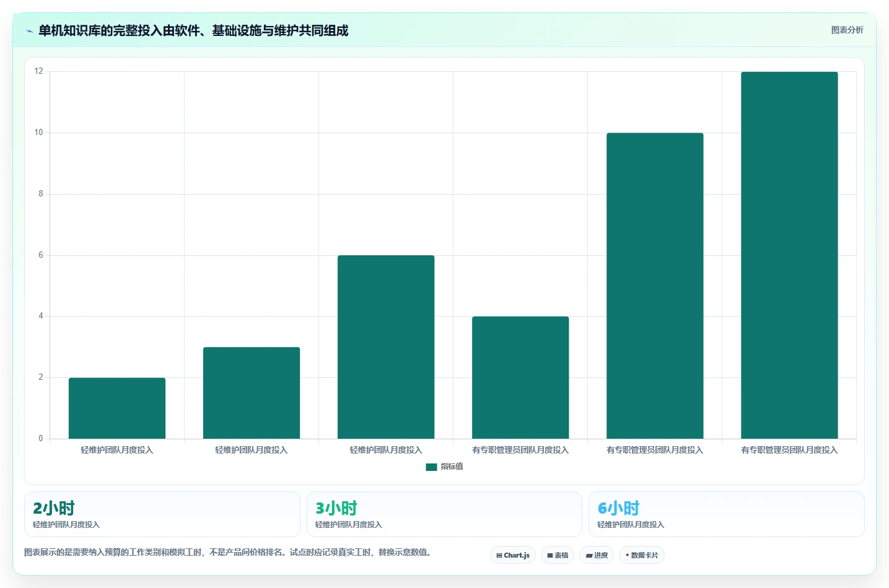Select the 数据卡片 chip
889x588 pixels.
pyautogui.click(x=642, y=555)
